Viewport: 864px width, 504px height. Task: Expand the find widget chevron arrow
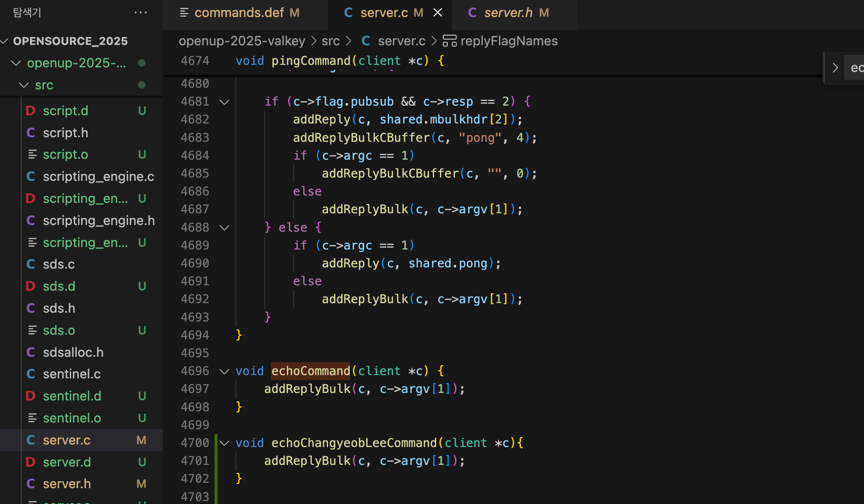tap(835, 68)
